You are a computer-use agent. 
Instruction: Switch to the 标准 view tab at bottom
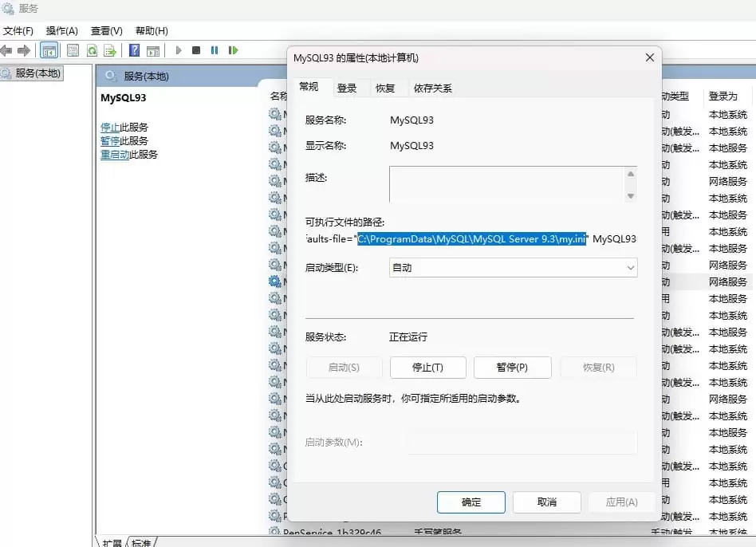(141, 543)
